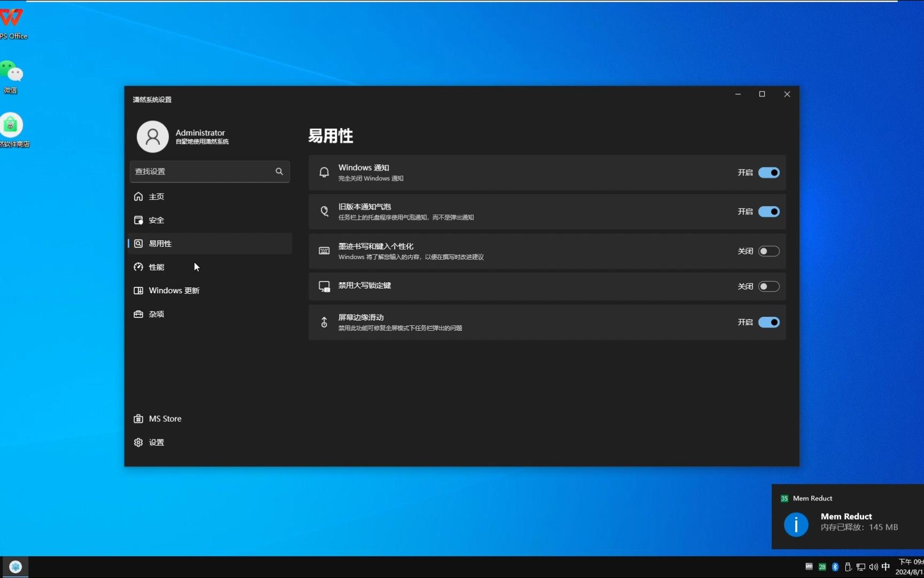924x578 pixels.
Task: Click the toolbox icon beside 杂项
Action: pos(138,314)
